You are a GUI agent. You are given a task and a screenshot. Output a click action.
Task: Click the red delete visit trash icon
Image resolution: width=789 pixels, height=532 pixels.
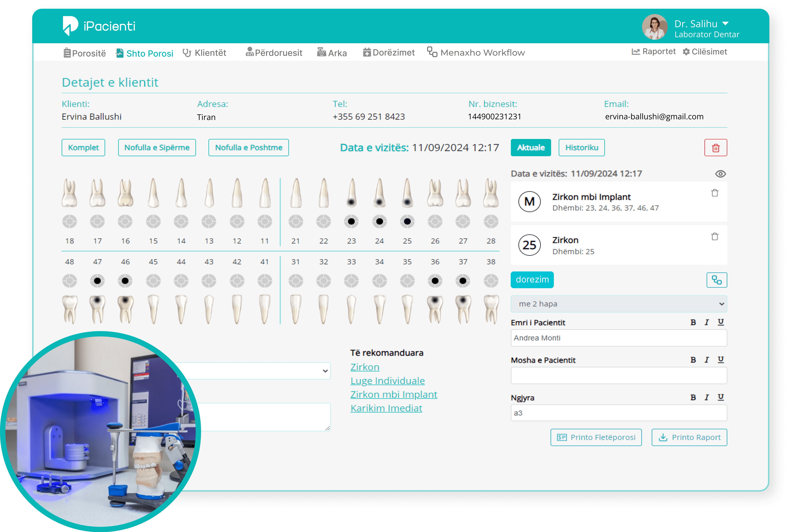point(715,148)
